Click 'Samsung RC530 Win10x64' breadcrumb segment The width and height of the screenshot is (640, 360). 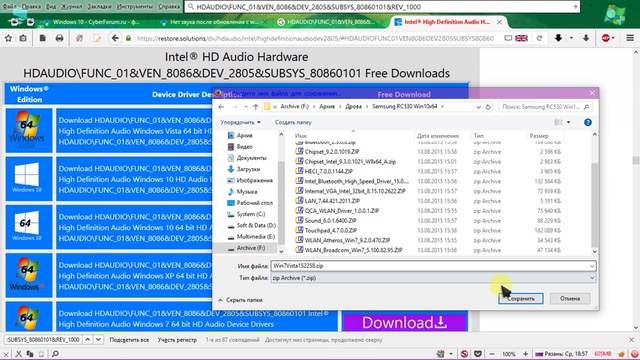pos(404,107)
